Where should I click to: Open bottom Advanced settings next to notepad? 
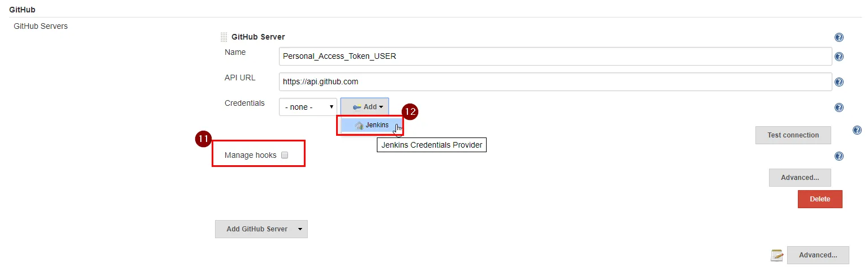tap(818, 255)
